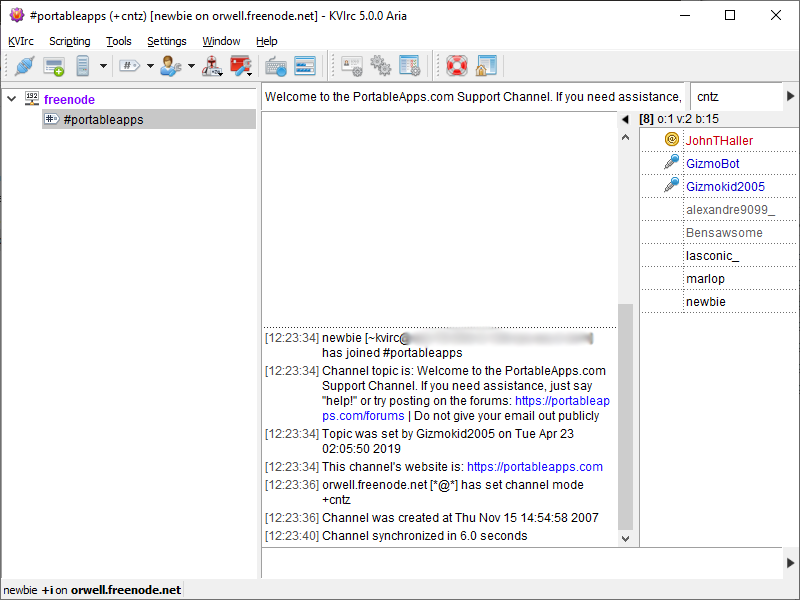Click the theme options toolbar icon
This screenshot has width=800, height=600.
[410, 67]
